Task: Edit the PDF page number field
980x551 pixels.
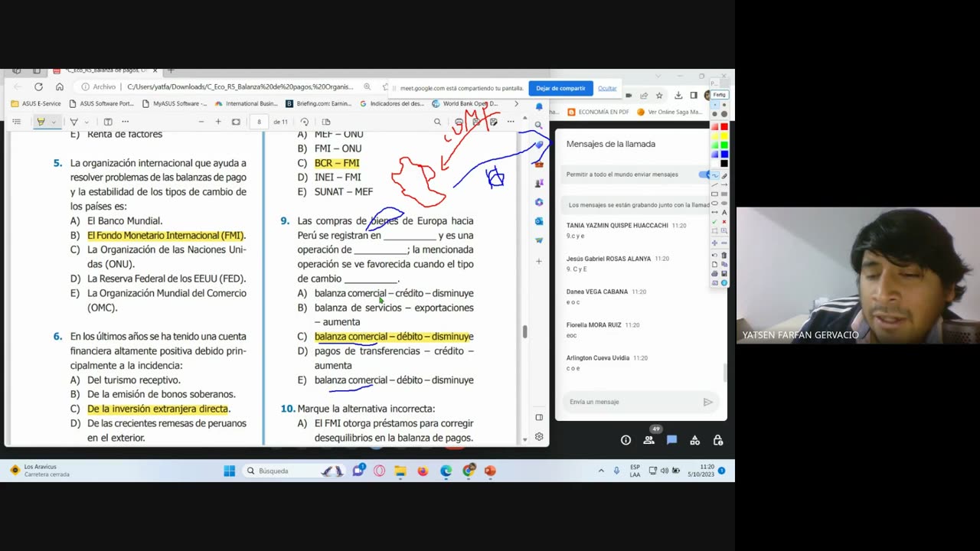Action: [259, 122]
